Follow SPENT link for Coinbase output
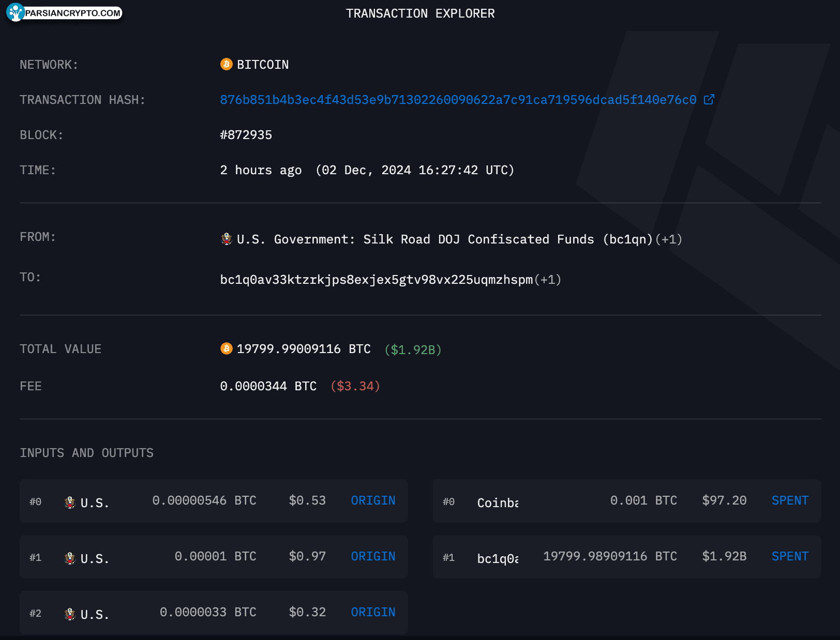This screenshot has height=640, width=840. [x=790, y=500]
